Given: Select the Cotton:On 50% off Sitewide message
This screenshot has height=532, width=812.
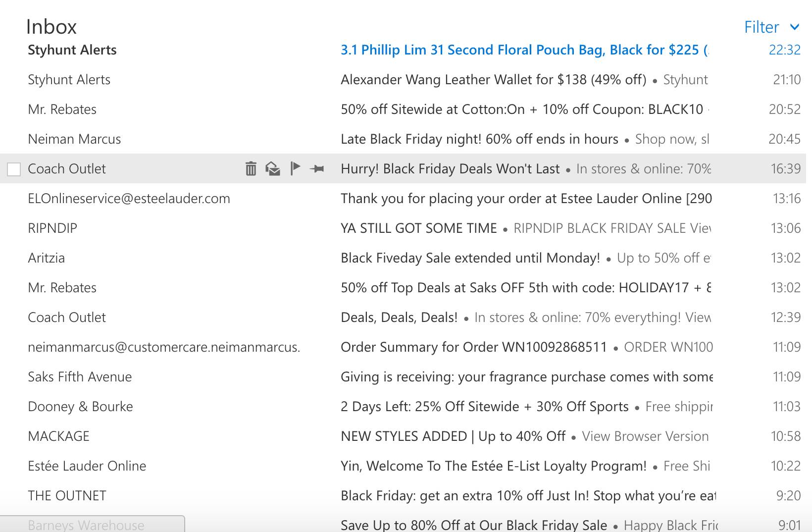Looking at the screenshot, I should 522,109.
